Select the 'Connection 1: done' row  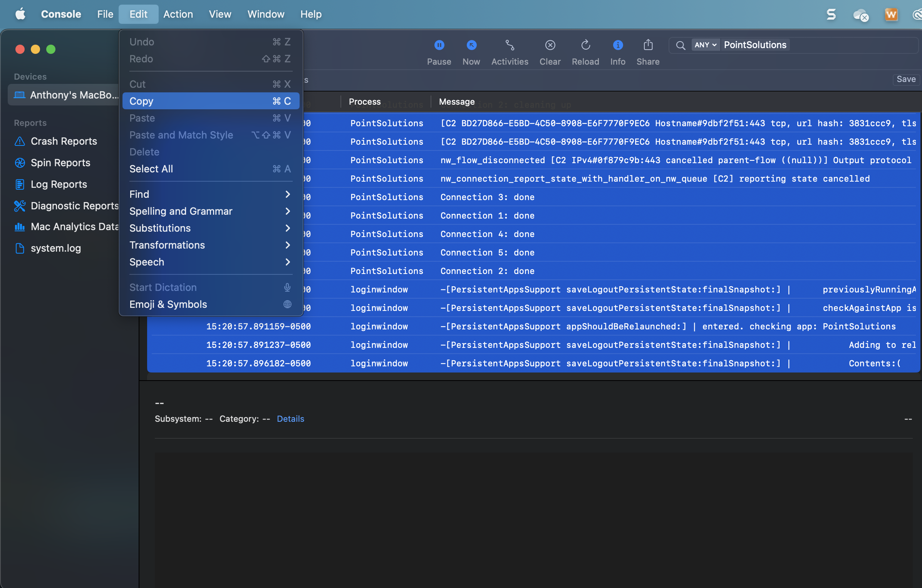pos(534,215)
